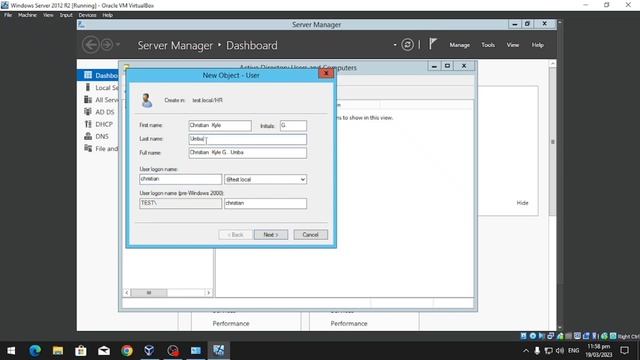The width and height of the screenshot is (640, 360).
Task: Show hidden system tray icons
Action: pos(526,351)
